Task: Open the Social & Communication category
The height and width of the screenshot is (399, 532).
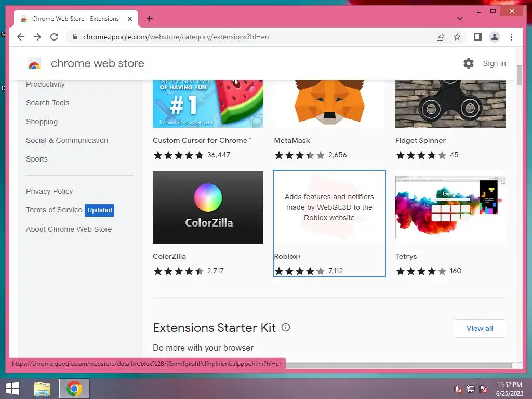Action: [67, 140]
